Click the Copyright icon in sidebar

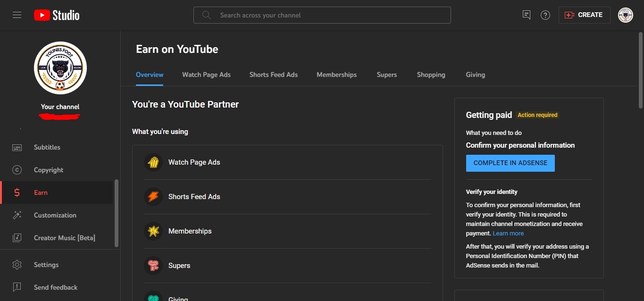(x=17, y=170)
